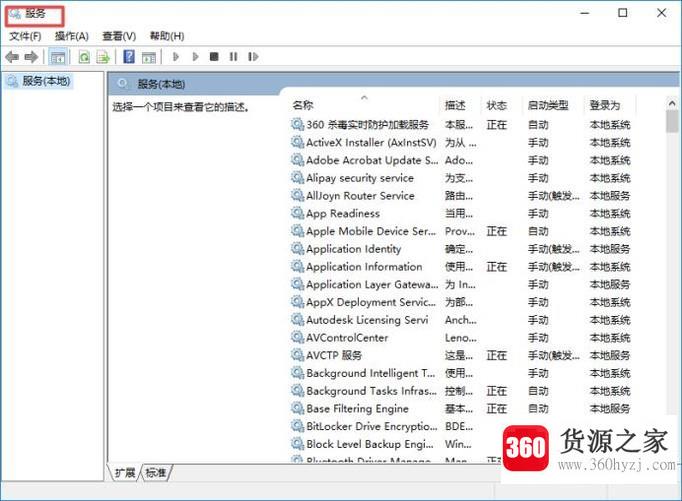Select the Alipay security service row
682x501 pixels.
coord(460,178)
